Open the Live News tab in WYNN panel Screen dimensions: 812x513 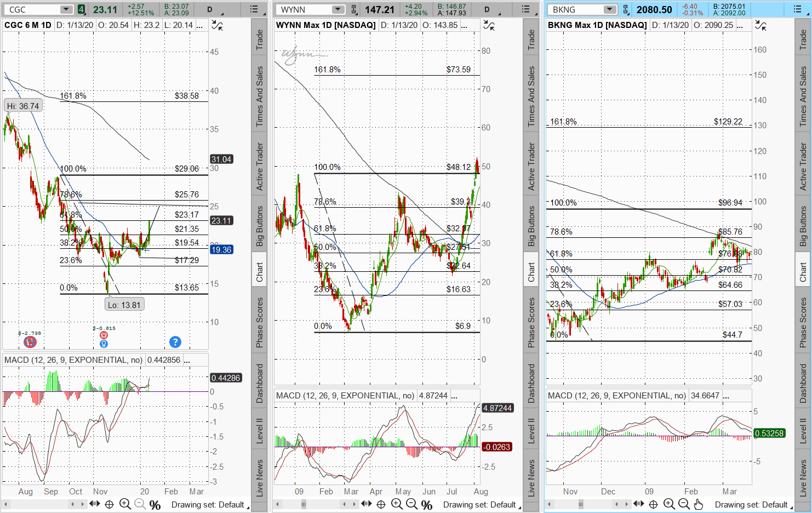531,478
